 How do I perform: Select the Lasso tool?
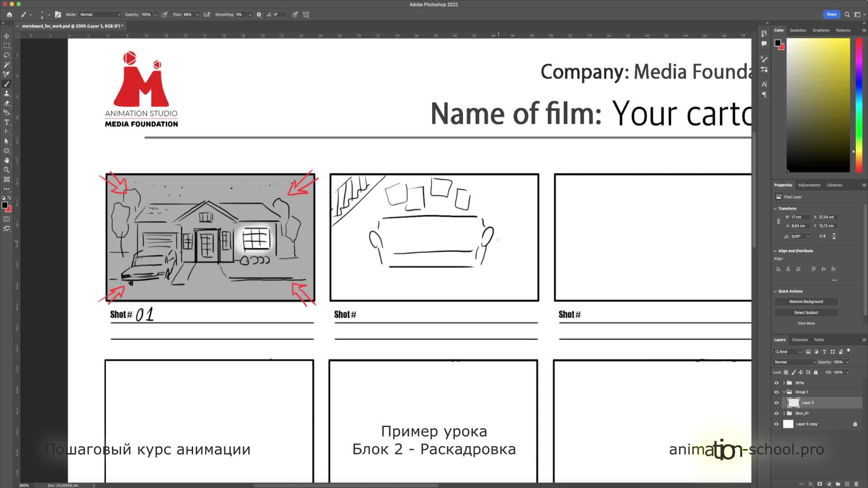pyautogui.click(x=7, y=55)
